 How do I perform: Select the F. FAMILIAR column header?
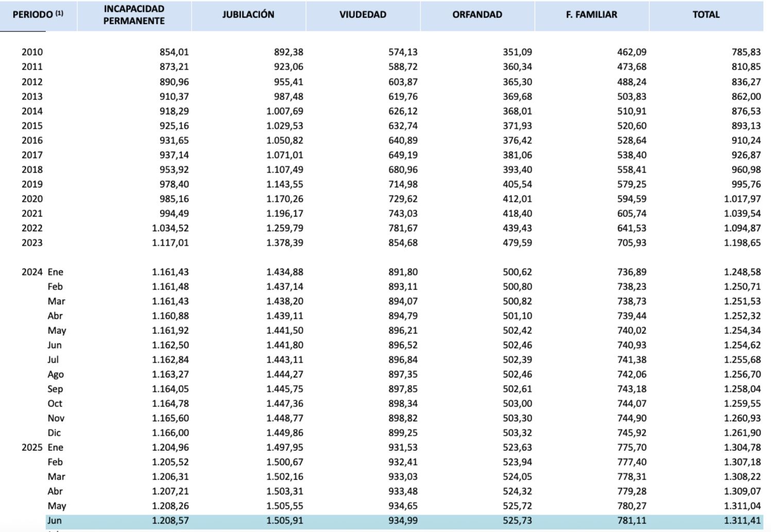point(591,15)
